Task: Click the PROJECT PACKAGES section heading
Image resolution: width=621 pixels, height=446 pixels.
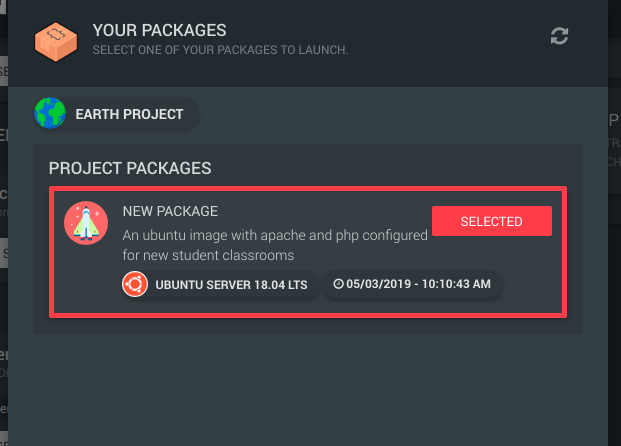Action: [130, 168]
